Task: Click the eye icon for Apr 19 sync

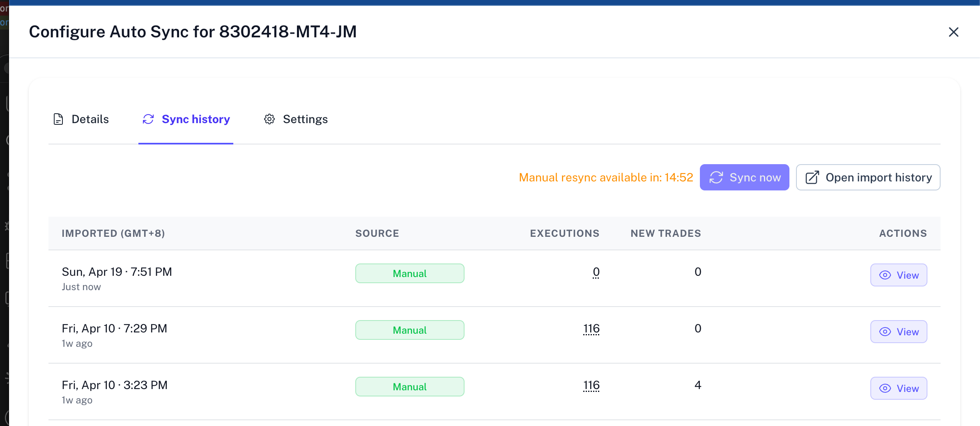Action: (885, 275)
